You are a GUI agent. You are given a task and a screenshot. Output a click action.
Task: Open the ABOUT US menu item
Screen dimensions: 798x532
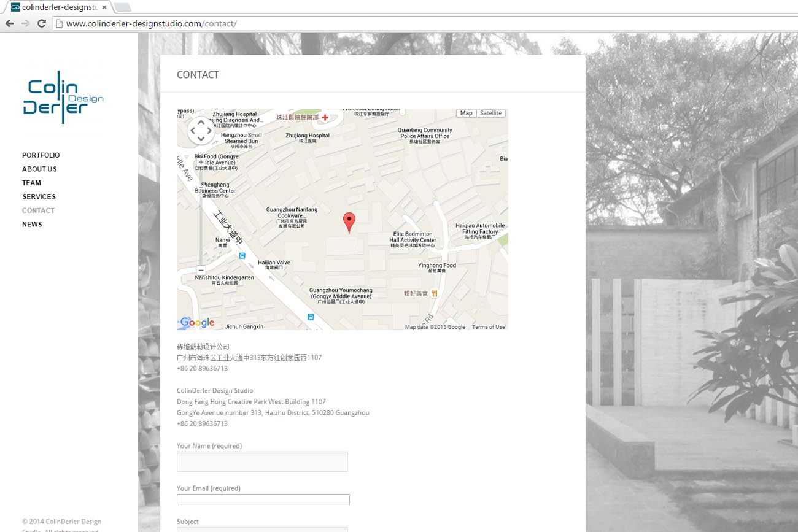tap(39, 169)
